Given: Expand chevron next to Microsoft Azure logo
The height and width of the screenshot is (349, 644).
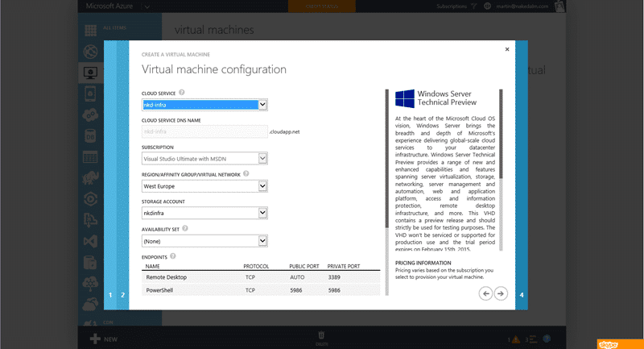Looking at the screenshot, I should coord(147,6).
